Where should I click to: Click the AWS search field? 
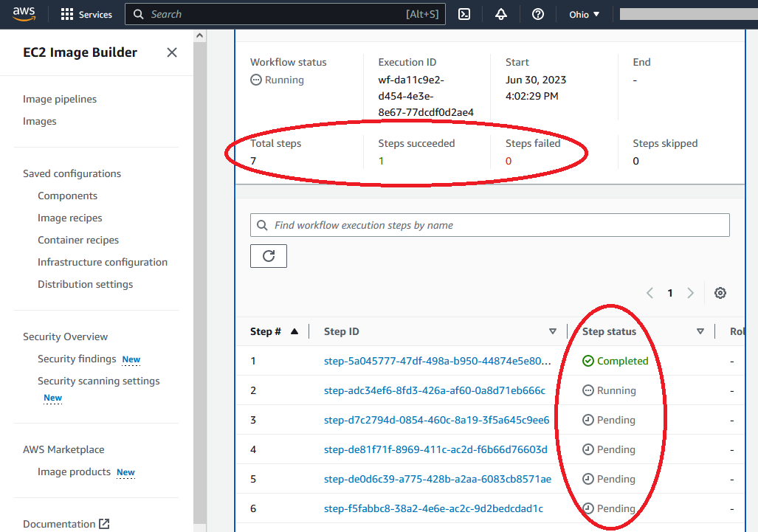coord(285,14)
